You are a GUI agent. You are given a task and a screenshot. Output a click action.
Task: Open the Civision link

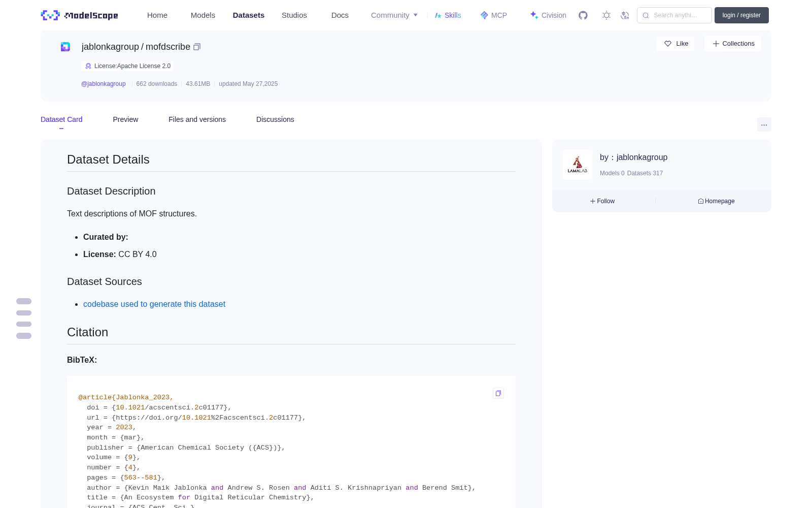548,15
